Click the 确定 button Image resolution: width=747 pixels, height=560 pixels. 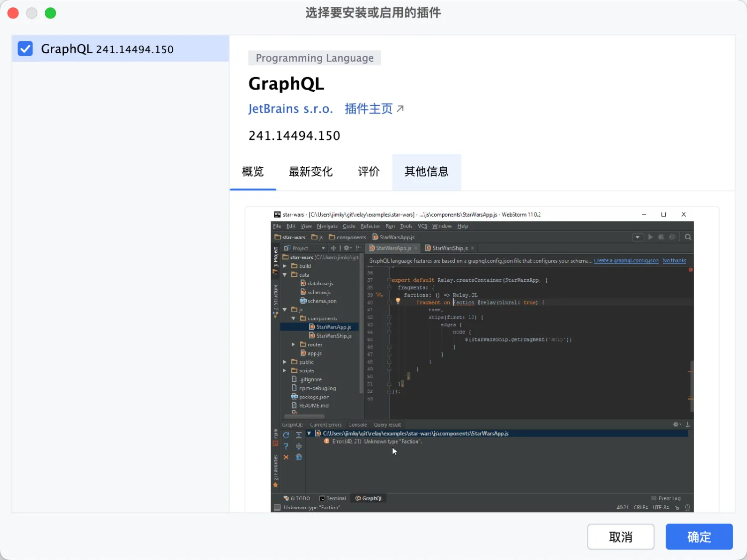[x=699, y=537]
